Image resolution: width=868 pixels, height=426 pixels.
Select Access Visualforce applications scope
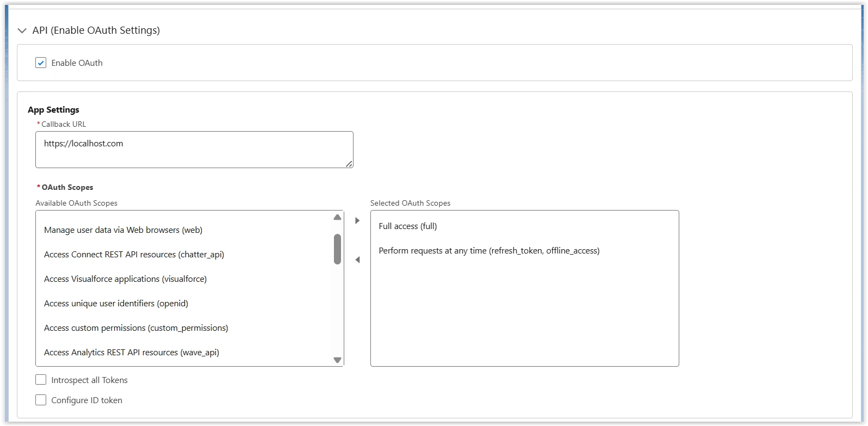click(125, 279)
